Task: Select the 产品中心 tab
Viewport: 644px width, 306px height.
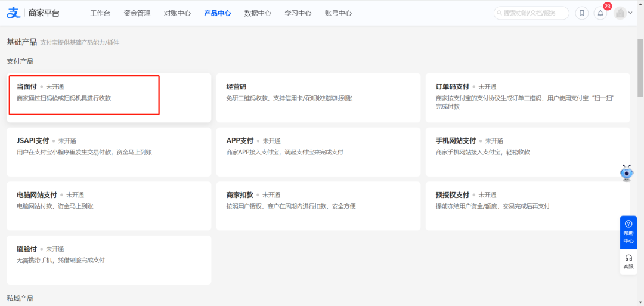Action: [217, 13]
